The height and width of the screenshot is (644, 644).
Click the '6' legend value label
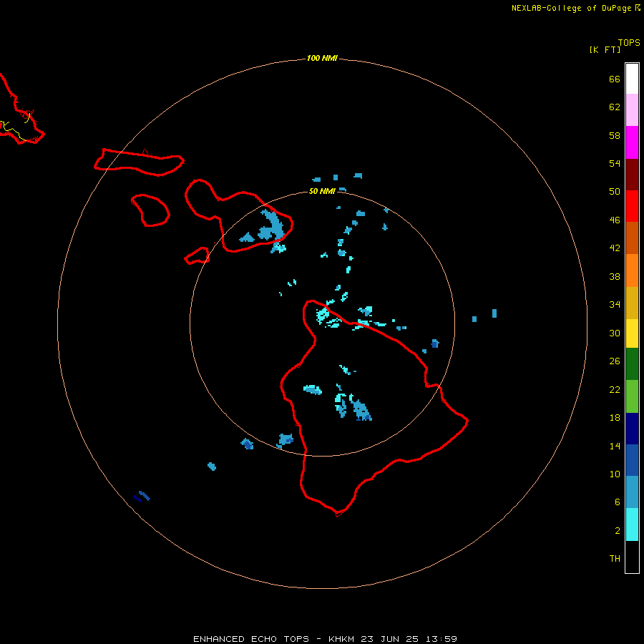[618, 502]
